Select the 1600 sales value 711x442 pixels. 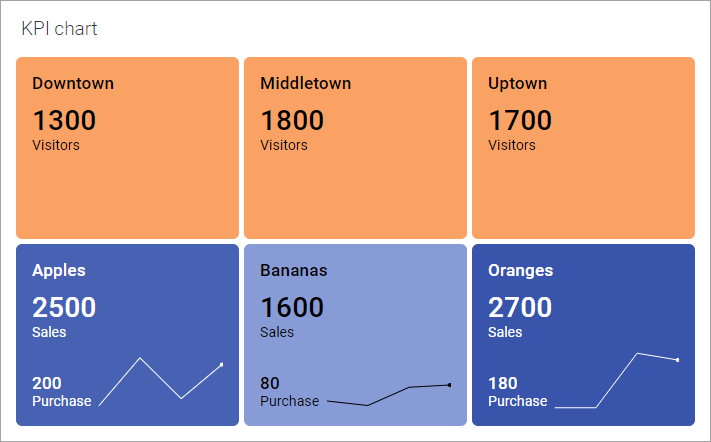coord(292,308)
